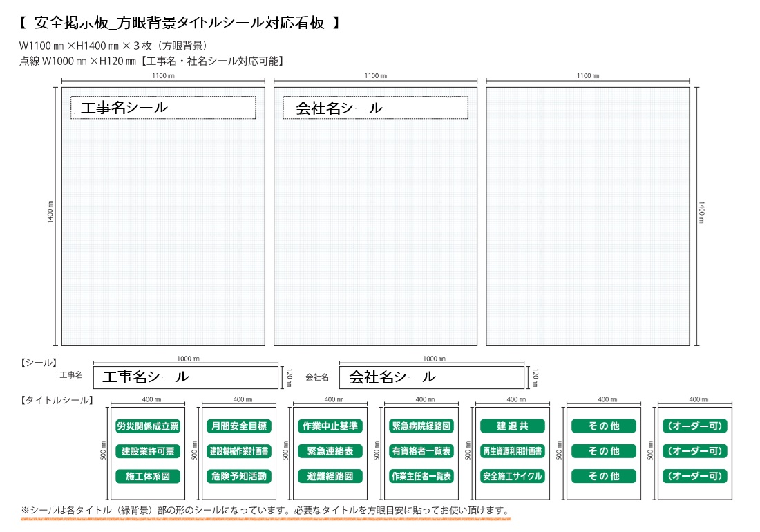760x532 pixels.
Task: Click the 安全施工サイクル title sticker
Action: coord(513,476)
